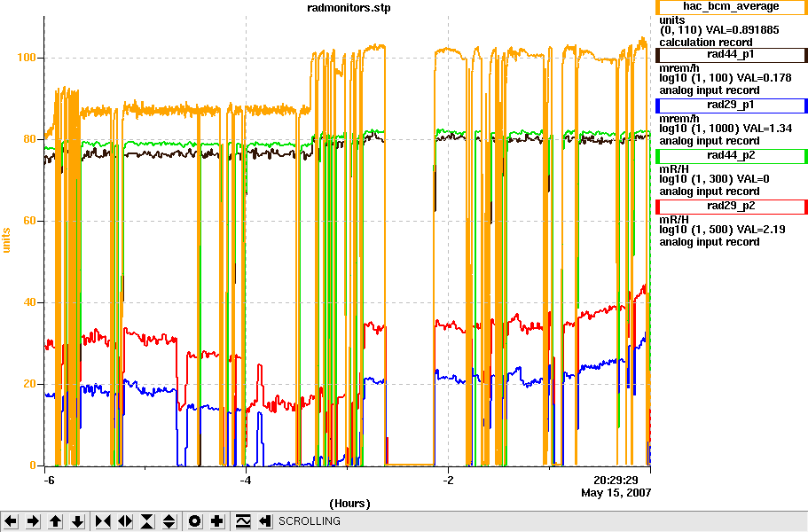808x532 pixels.
Task: Click the SCROLLING status label
Action: [310, 521]
